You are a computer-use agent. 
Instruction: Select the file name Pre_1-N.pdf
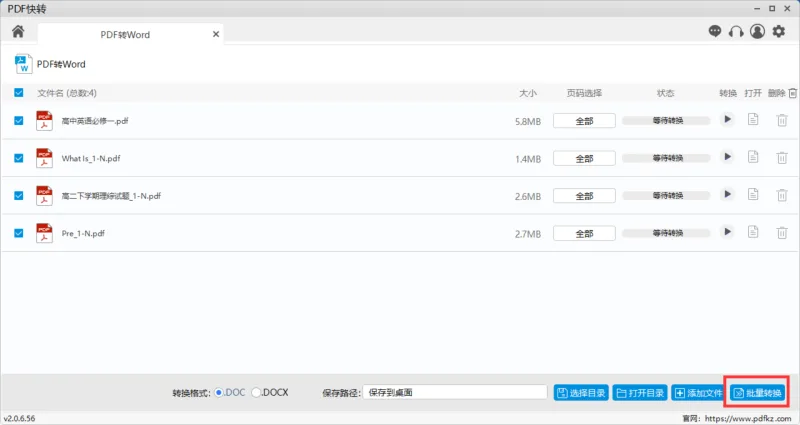[83, 233]
